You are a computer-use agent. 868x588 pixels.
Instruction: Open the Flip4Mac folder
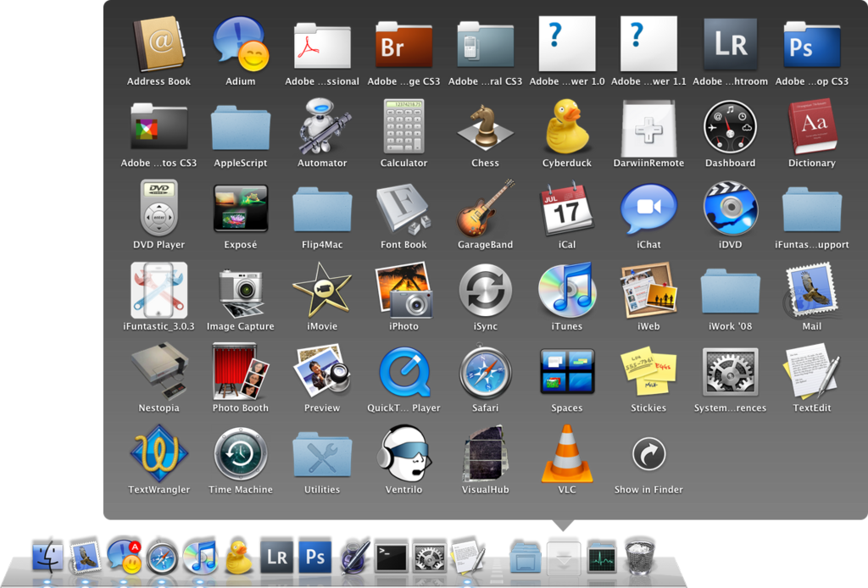[x=322, y=209]
